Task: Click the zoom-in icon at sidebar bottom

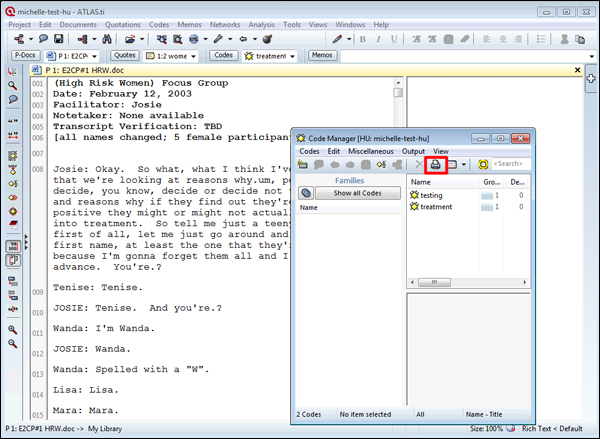Action: [12, 329]
